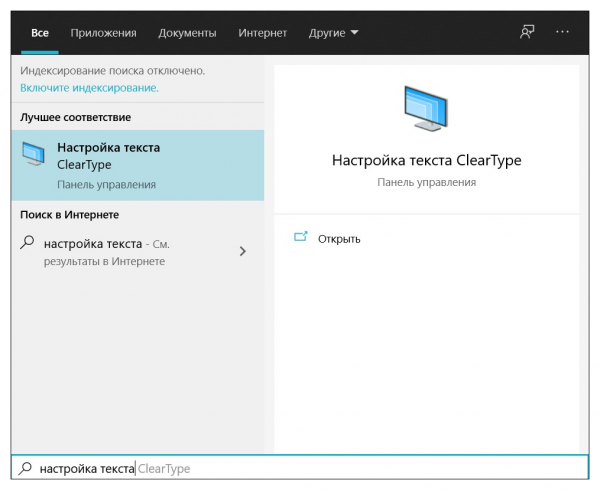Open web result настройка текста
The width and height of the screenshot is (600, 490).
(x=138, y=252)
